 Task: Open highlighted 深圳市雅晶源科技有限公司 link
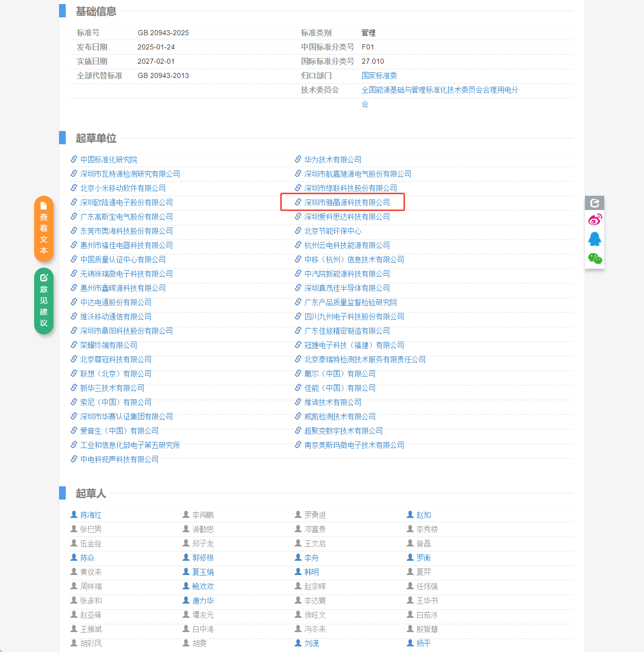point(346,202)
